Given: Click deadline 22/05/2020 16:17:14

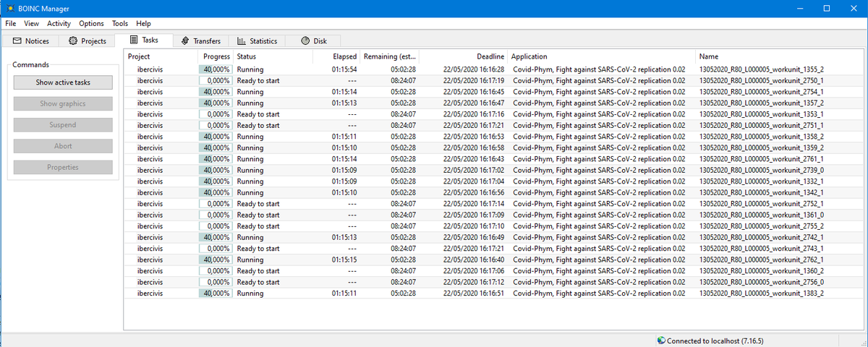Looking at the screenshot, I should click(473, 204).
